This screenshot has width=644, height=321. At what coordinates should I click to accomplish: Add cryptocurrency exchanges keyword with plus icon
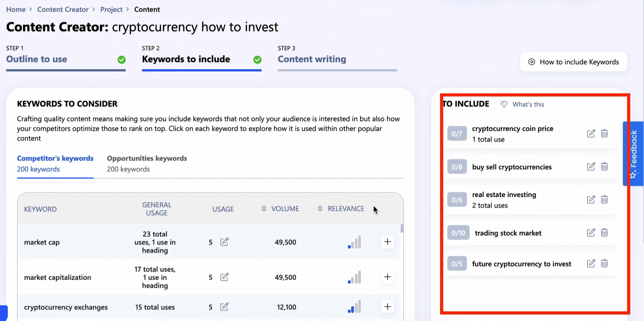(x=387, y=307)
